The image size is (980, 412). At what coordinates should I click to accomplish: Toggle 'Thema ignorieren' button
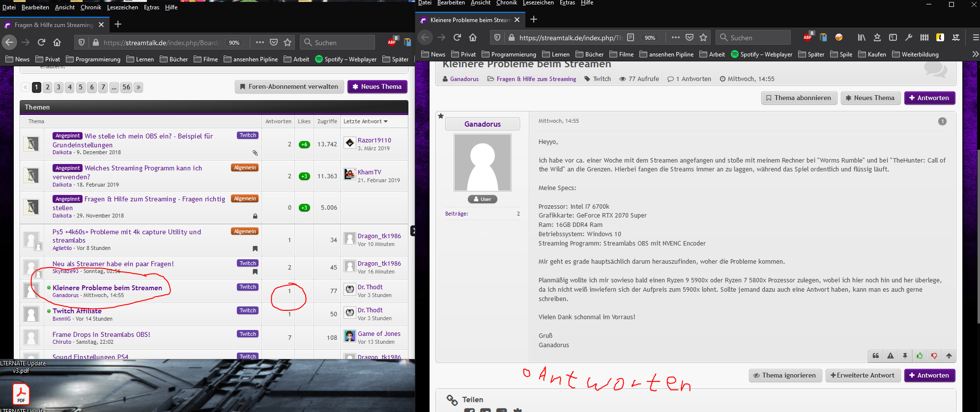(x=784, y=375)
